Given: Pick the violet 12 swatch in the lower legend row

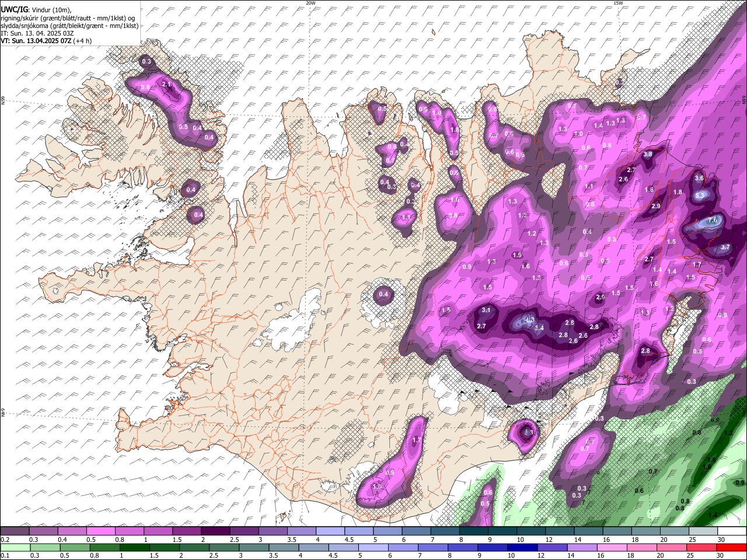Looking at the screenshot, I should coord(553,548).
